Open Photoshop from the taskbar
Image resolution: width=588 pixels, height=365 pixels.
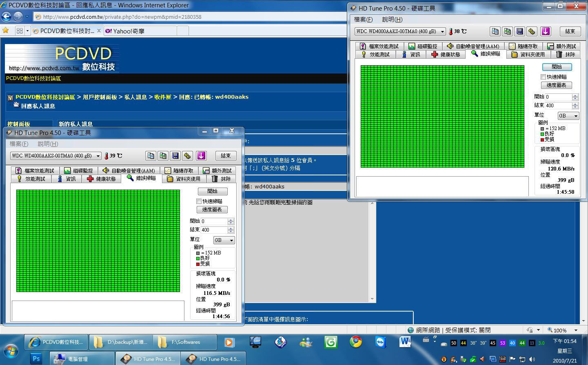tap(36, 359)
